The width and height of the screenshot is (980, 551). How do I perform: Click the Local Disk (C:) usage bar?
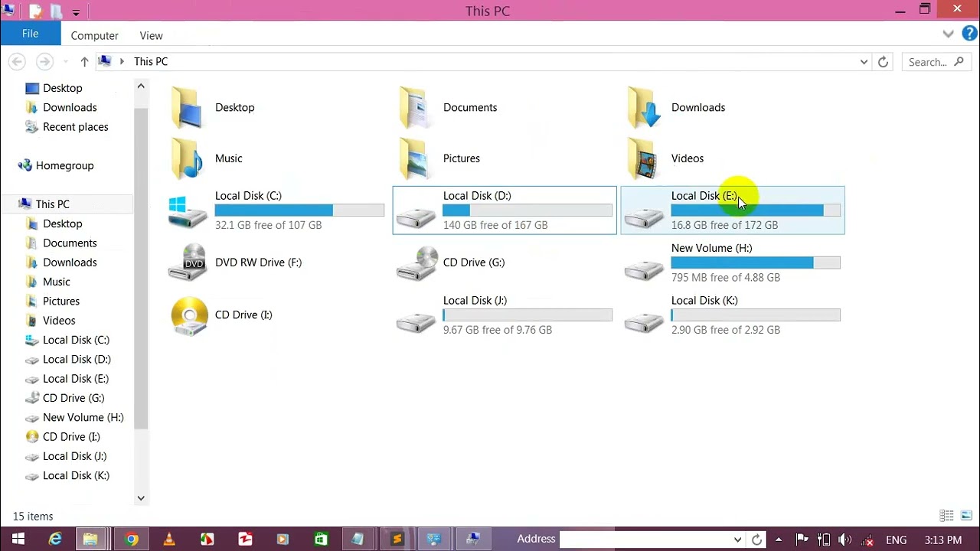(299, 210)
